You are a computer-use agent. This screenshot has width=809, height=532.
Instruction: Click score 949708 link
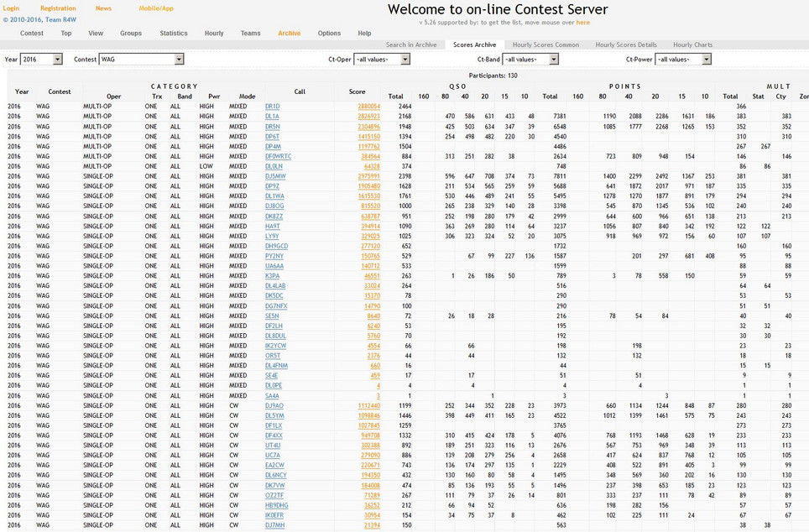pyautogui.click(x=370, y=436)
